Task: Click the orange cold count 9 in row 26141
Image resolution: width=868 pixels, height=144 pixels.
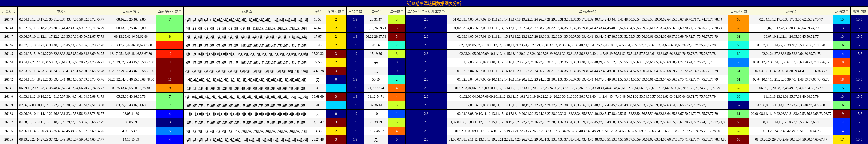Action: click(170, 88)
